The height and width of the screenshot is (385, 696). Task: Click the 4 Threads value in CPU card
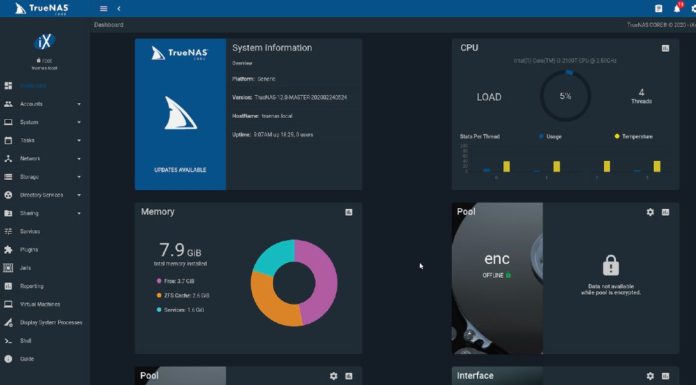click(641, 96)
